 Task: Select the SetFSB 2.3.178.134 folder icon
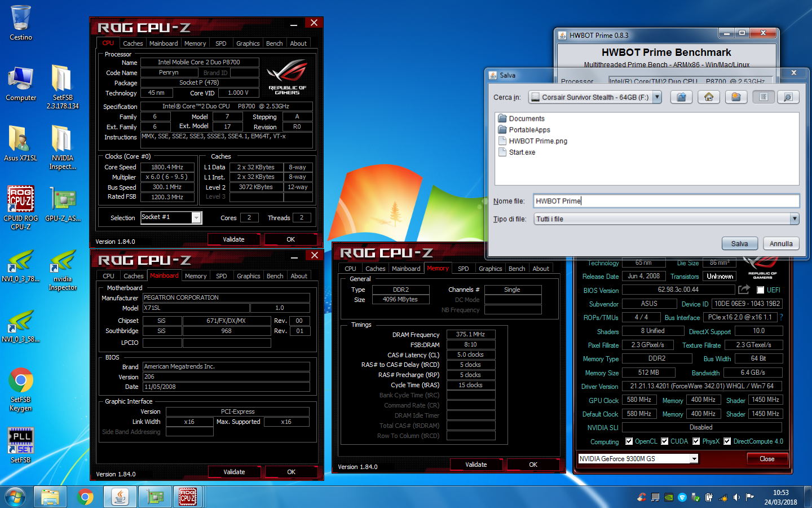click(x=62, y=87)
